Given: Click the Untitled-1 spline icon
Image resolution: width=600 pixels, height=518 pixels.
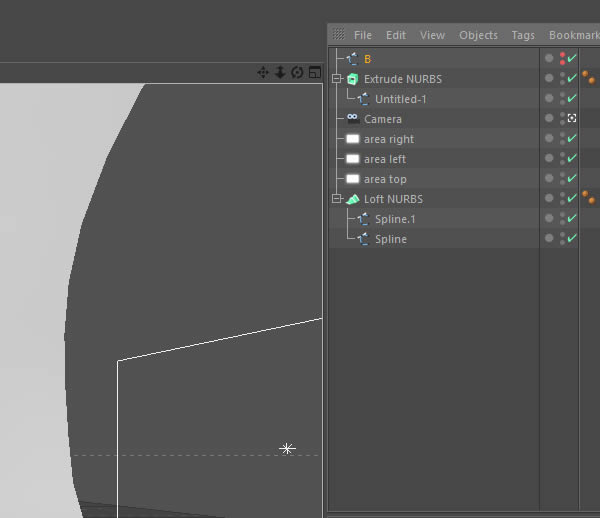Looking at the screenshot, I should point(363,99).
